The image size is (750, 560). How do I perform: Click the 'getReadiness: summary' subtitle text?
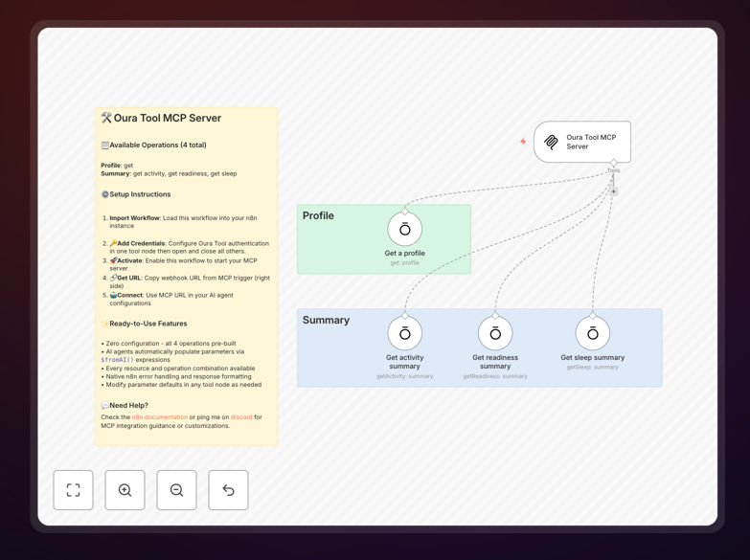[495, 376]
